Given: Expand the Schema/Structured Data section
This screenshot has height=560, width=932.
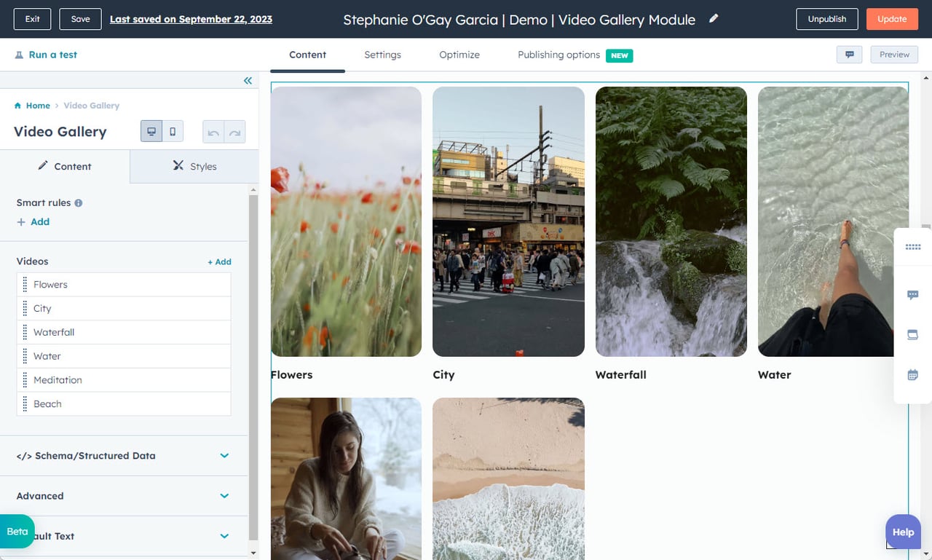Looking at the screenshot, I should [124, 456].
